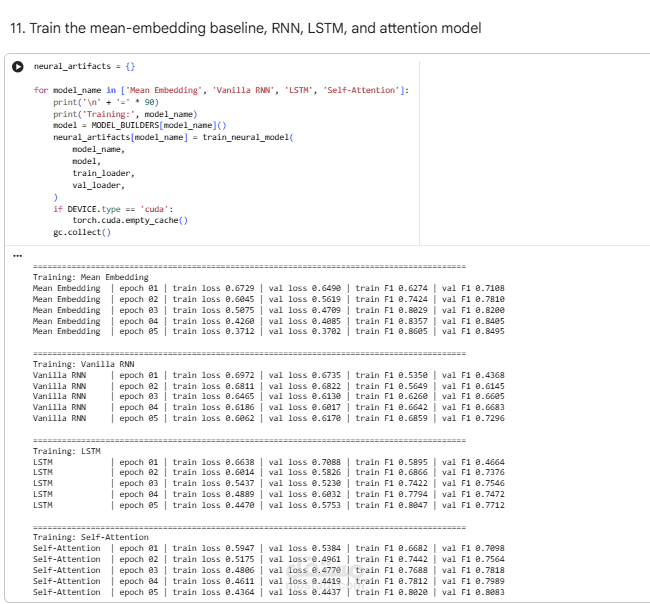Click the 'val_loader,' argument line
650x604 pixels.
coord(98,185)
